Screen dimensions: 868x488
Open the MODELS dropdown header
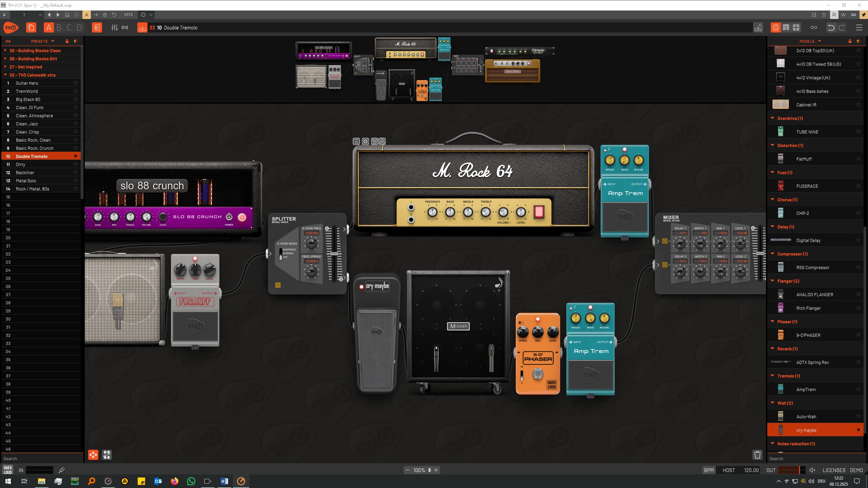pos(810,41)
